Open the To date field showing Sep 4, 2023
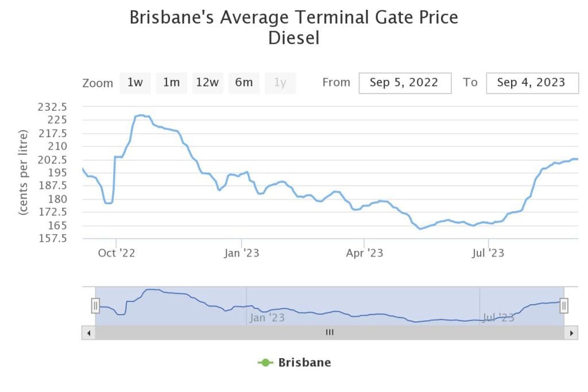The width and height of the screenshot is (588, 392). pos(532,83)
